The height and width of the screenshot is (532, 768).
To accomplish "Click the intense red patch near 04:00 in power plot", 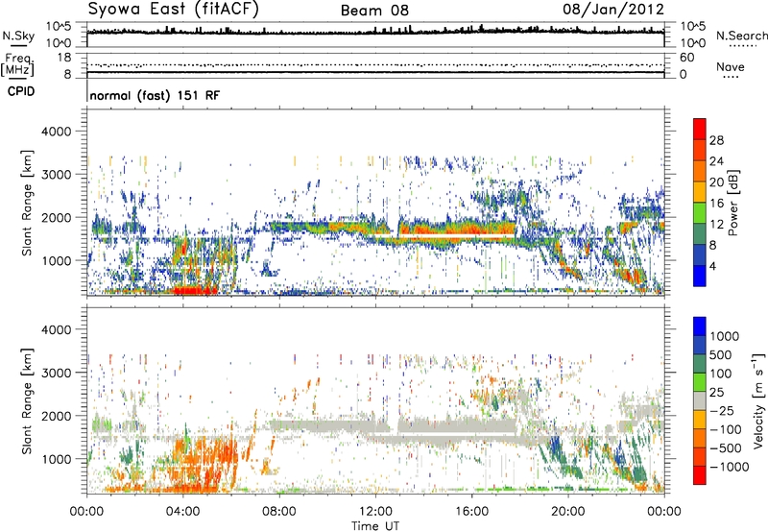I will point(196,291).
